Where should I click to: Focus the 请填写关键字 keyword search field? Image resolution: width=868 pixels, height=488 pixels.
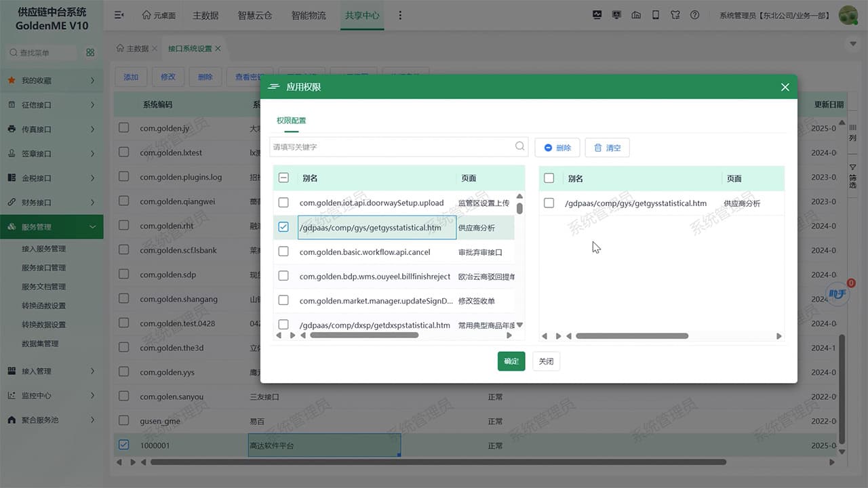coord(392,146)
